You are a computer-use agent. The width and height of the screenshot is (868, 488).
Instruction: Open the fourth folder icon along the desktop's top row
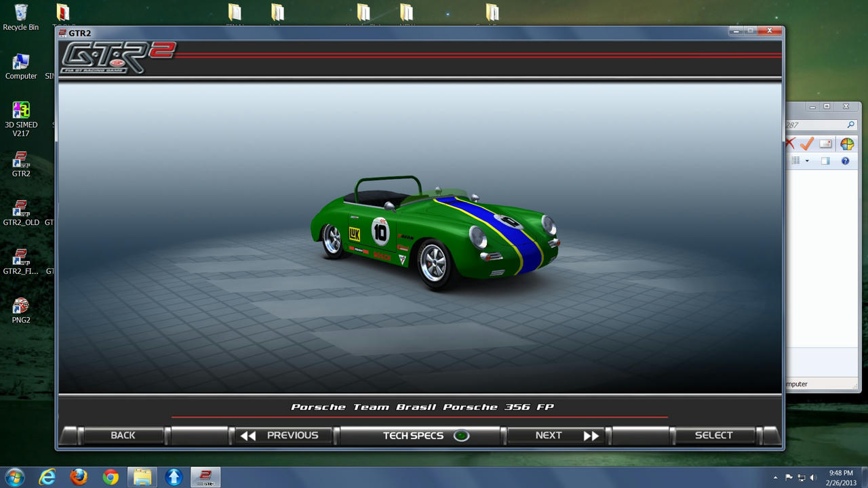pos(406,12)
